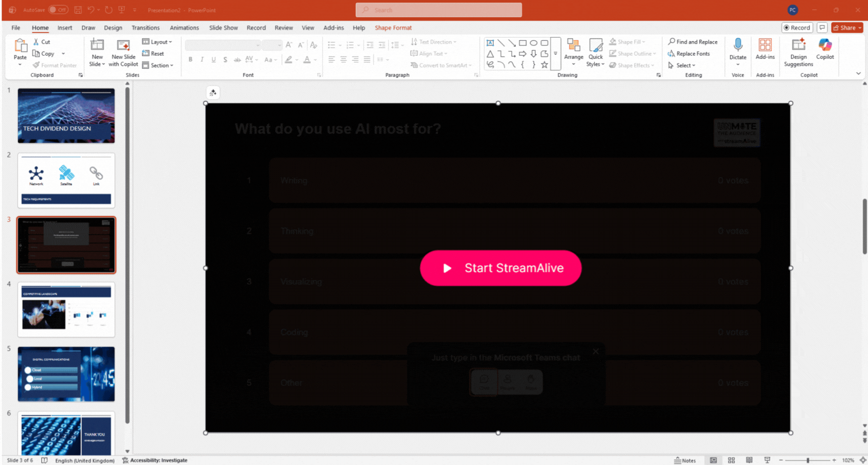
Task: Open the Share dropdown
Action: pyautogui.click(x=847, y=28)
